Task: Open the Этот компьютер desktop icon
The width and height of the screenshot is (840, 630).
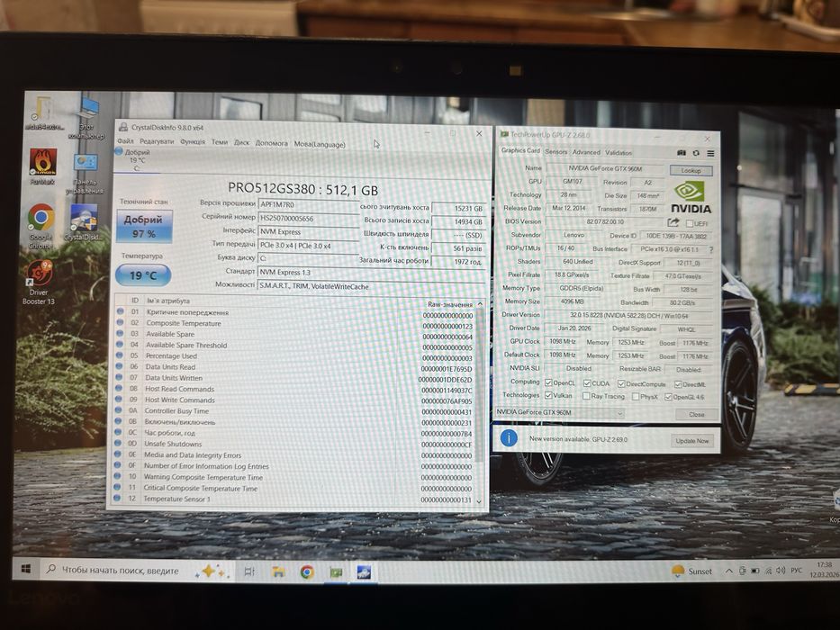Action: click(87, 119)
